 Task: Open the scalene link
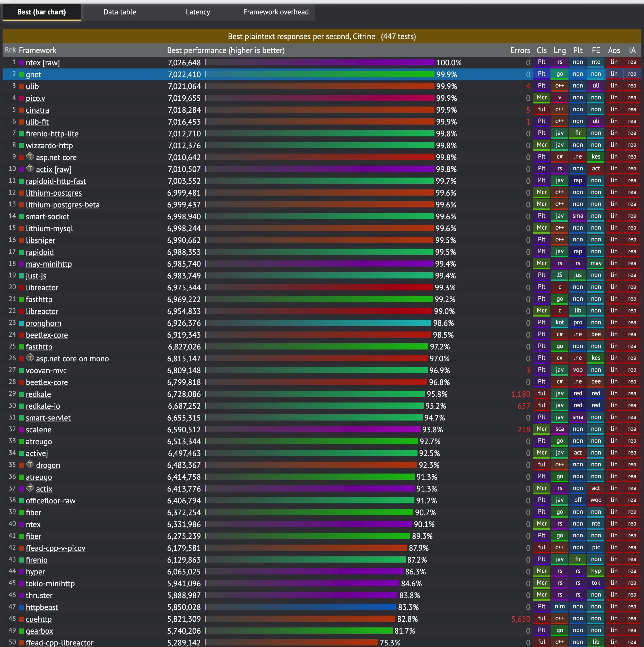click(x=39, y=430)
